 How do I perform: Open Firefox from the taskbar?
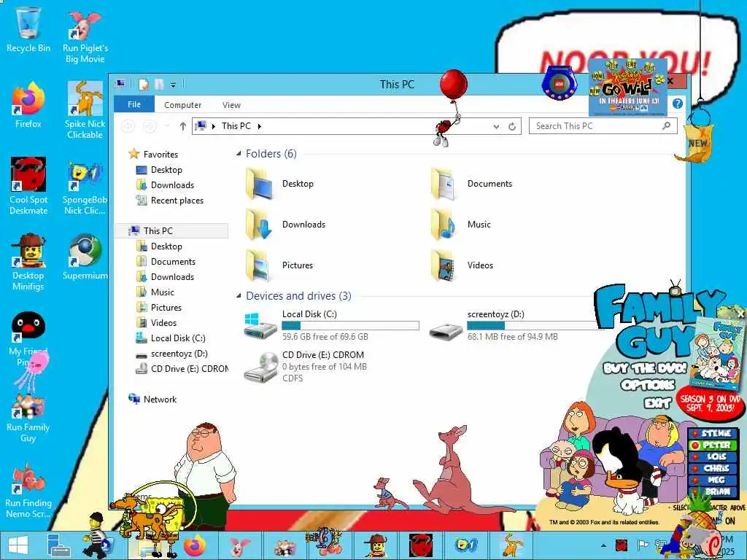[196, 545]
